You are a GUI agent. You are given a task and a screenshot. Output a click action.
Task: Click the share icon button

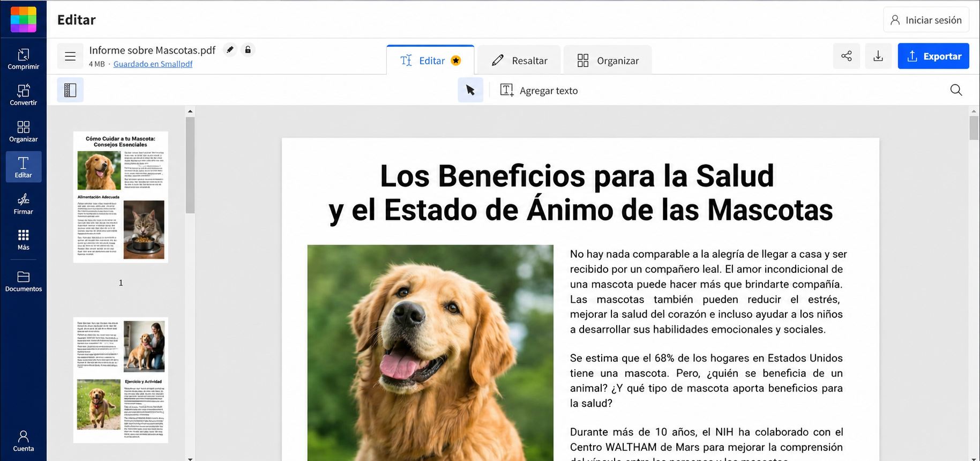[847, 56]
